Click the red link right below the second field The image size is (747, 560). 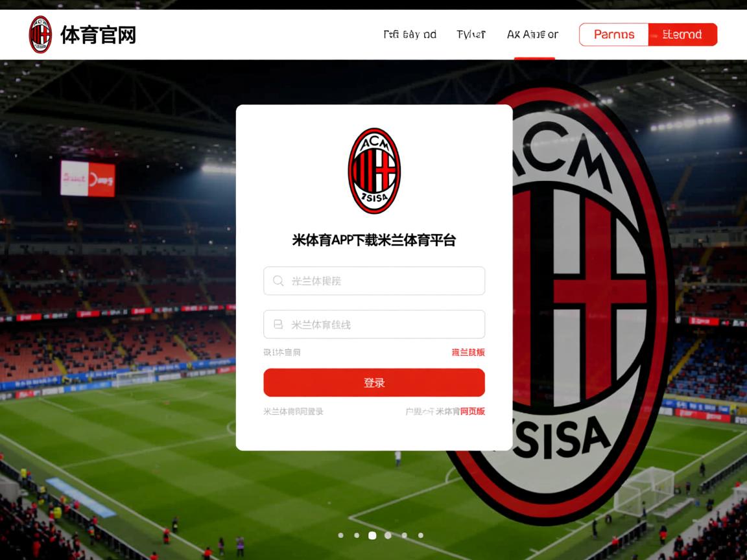(x=468, y=353)
